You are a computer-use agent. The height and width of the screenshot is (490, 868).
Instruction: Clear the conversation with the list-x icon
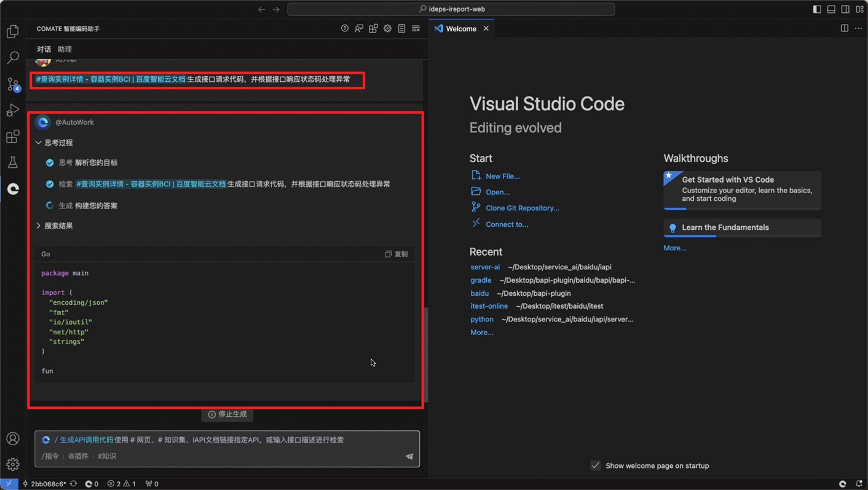[x=416, y=28]
